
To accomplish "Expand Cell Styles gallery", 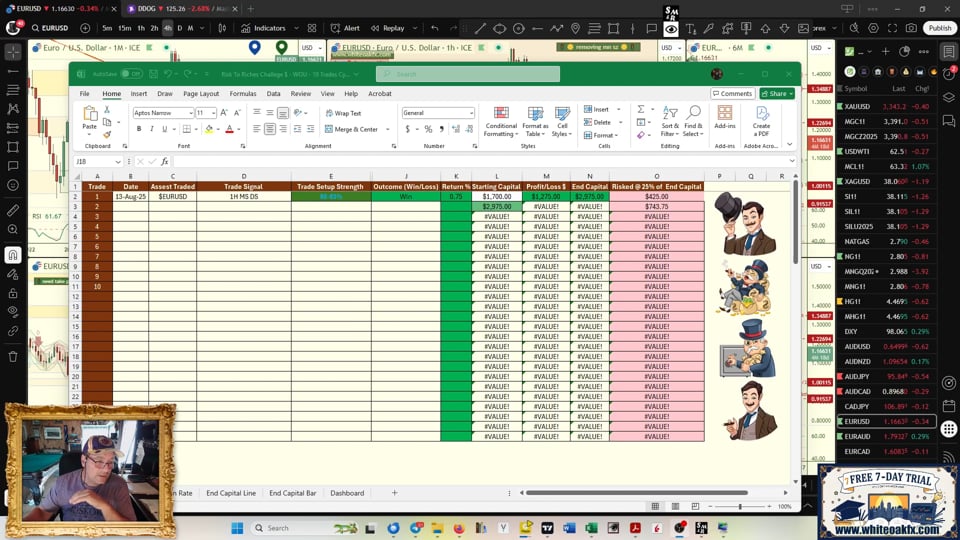I will 561,121.
